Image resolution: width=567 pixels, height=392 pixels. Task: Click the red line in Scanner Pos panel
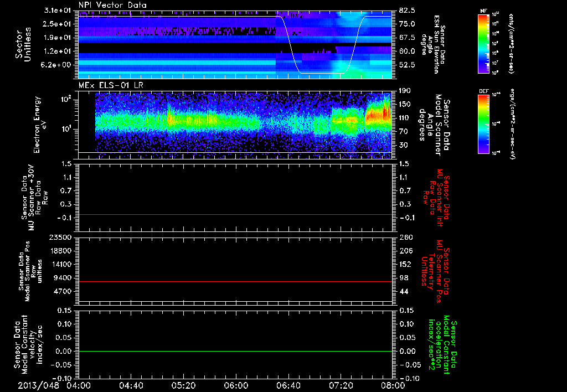point(235,281)
